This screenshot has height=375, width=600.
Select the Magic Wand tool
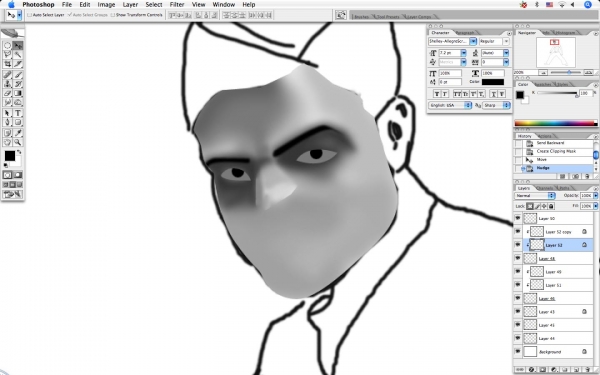[18, 55]
